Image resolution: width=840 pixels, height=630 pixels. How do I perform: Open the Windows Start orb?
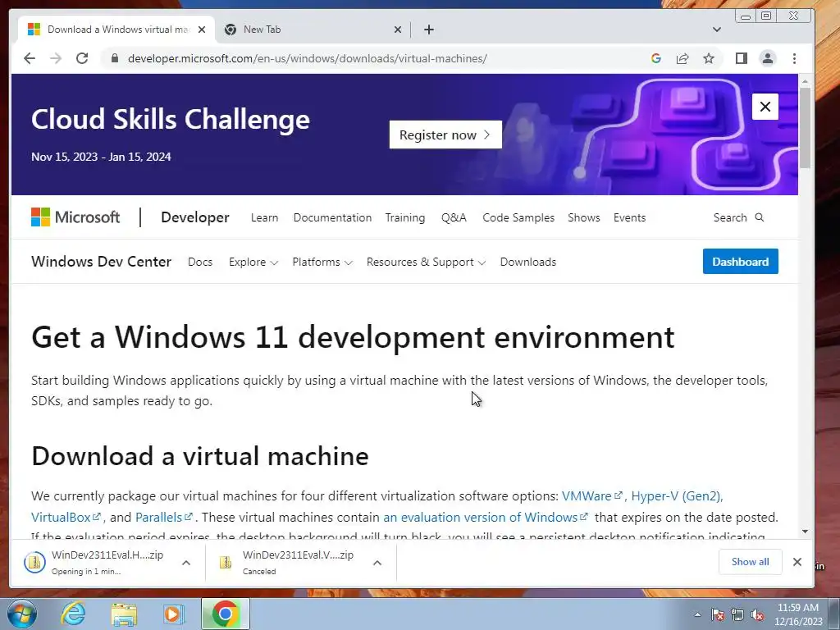tap(21, 614)
